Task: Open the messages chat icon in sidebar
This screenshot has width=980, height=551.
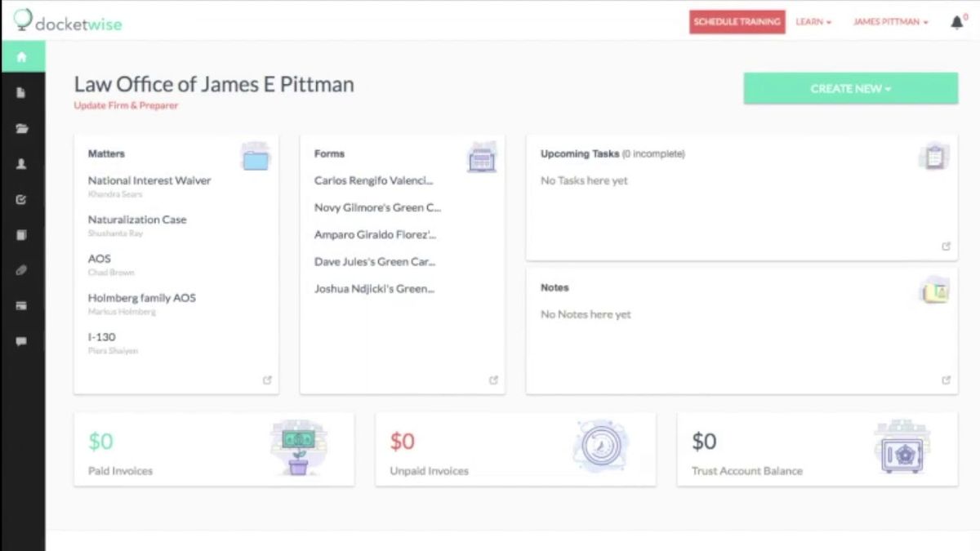Action: click(23, 341)
